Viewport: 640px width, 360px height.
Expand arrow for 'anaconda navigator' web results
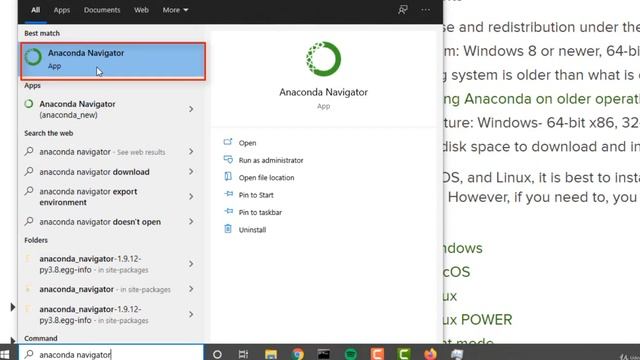[x=191, y=152]
